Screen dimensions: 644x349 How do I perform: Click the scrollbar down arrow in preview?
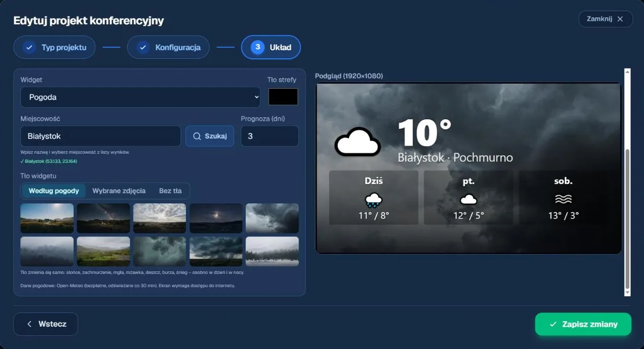(x=627, y=293)
